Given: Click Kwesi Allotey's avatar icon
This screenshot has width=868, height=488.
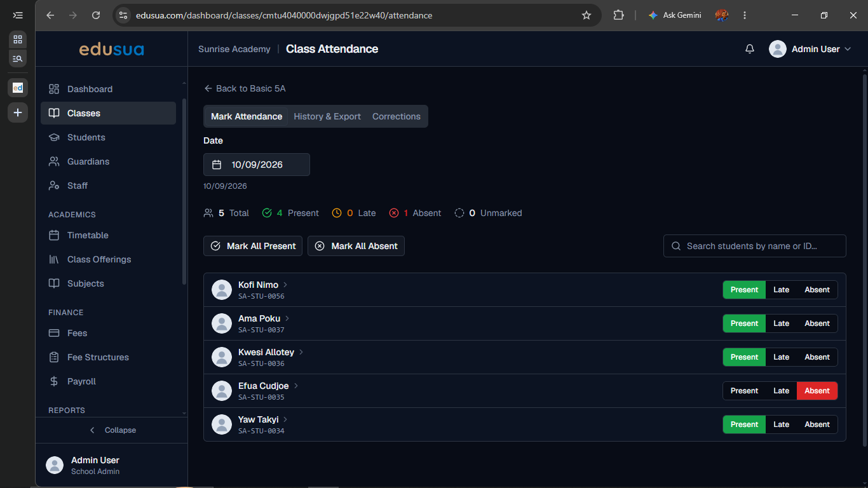Looking at the screenshot, I should click(221, 357).
